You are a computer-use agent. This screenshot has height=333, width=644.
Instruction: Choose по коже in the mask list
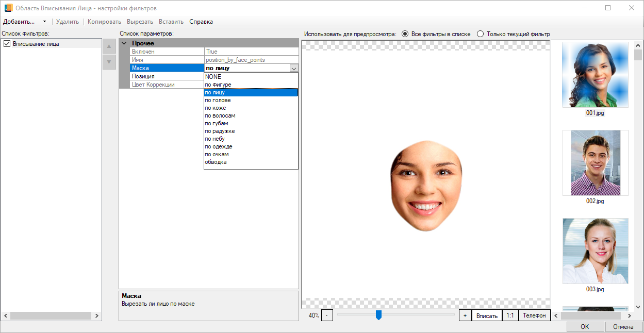(x=251, y=108)
